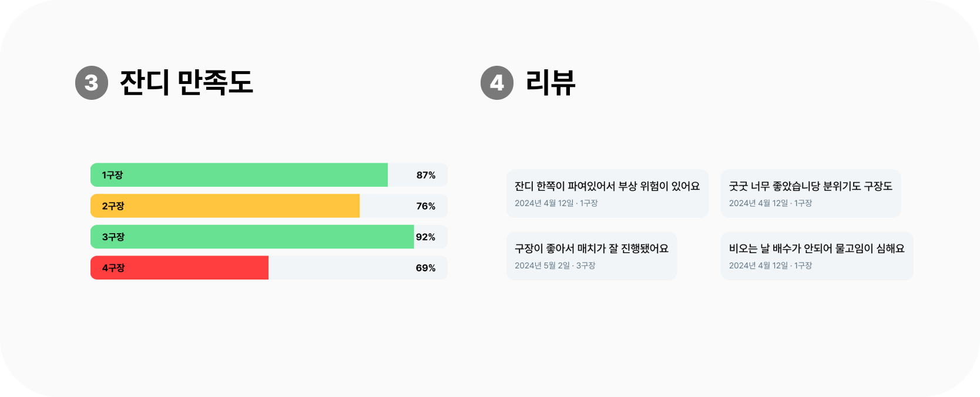Select the 1구장 green satisfaction bar
Viewport: 980px width, 397px height.
click(239, 175)
